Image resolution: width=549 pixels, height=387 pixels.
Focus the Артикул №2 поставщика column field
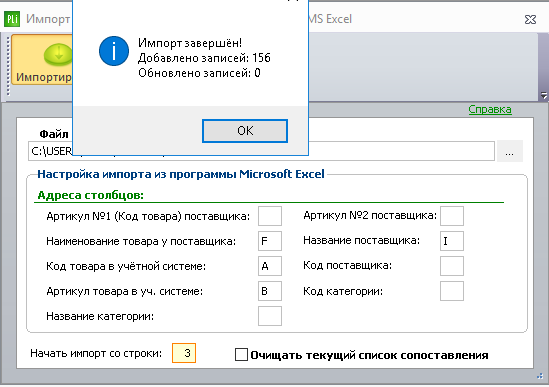click(x=452, y=216)
